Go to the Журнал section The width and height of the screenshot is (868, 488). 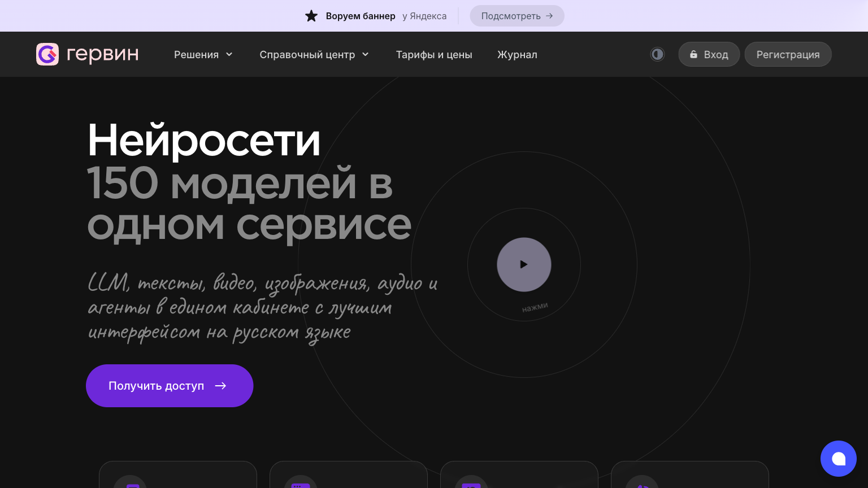[517, 55]
